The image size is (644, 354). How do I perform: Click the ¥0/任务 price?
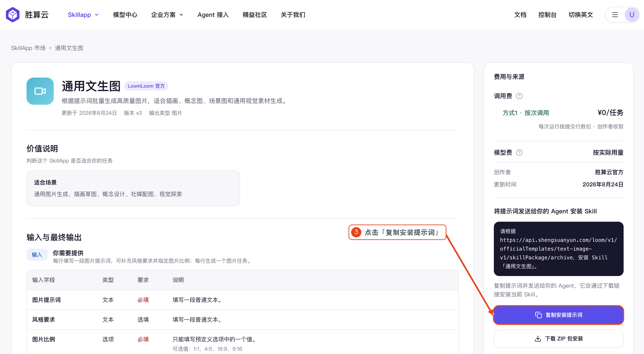click(x=610, y=113)
